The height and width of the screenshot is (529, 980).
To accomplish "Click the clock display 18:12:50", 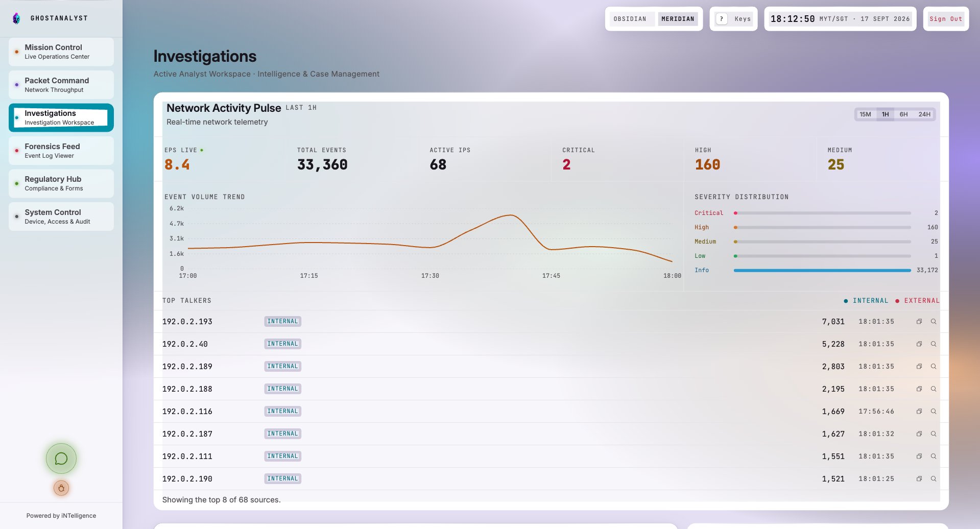I will tap(793, 19).
